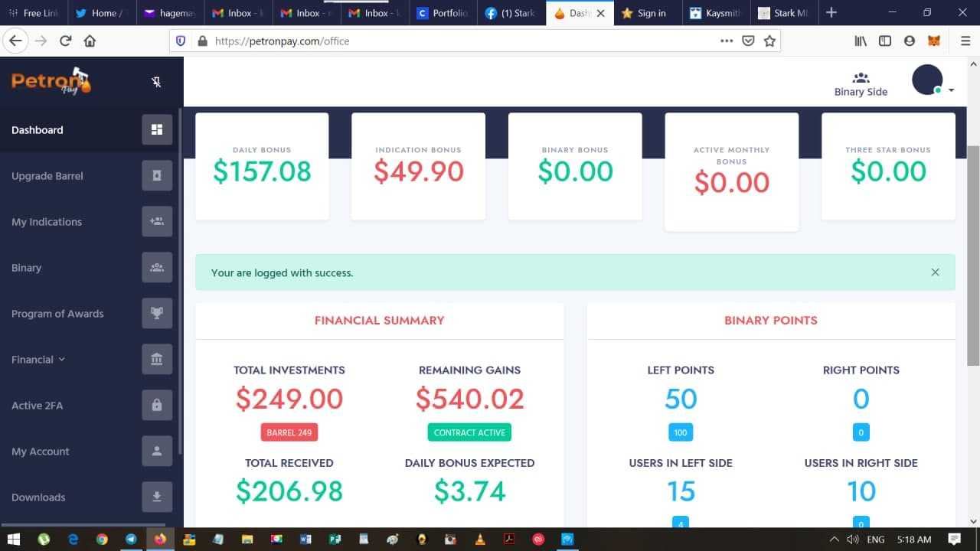Click the CONTRACT ACTIVE green badge

pyautogui.click(x=469, y=432)
